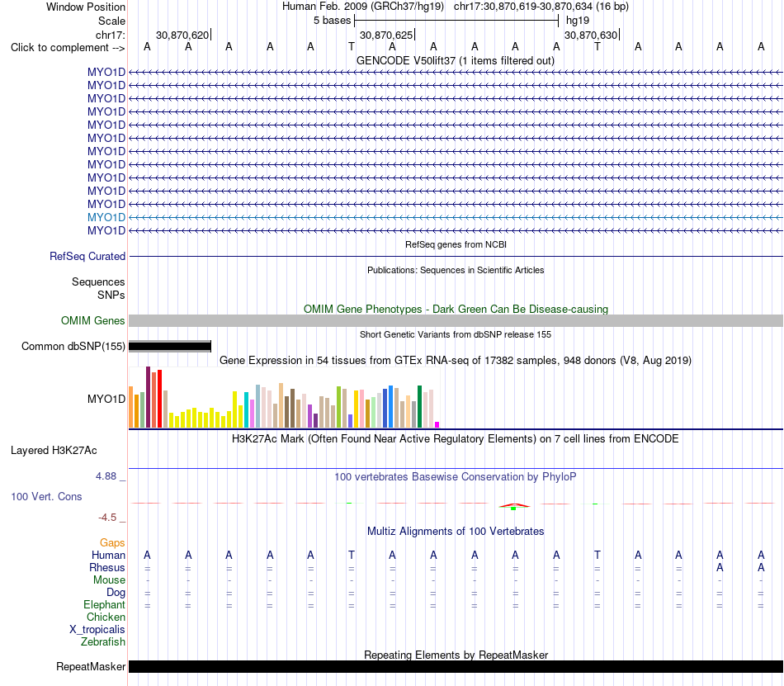Open the RepeatMasker track label
This screenshot has height=686, width=784.
pos(91,666)
